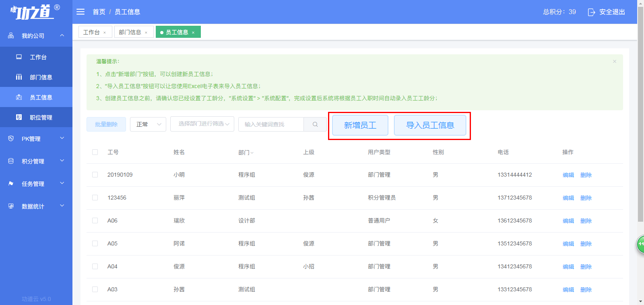The height and width of the screenshot is (305, 644).
Task: Check the box for employee 123456
Action: point(95,198)
